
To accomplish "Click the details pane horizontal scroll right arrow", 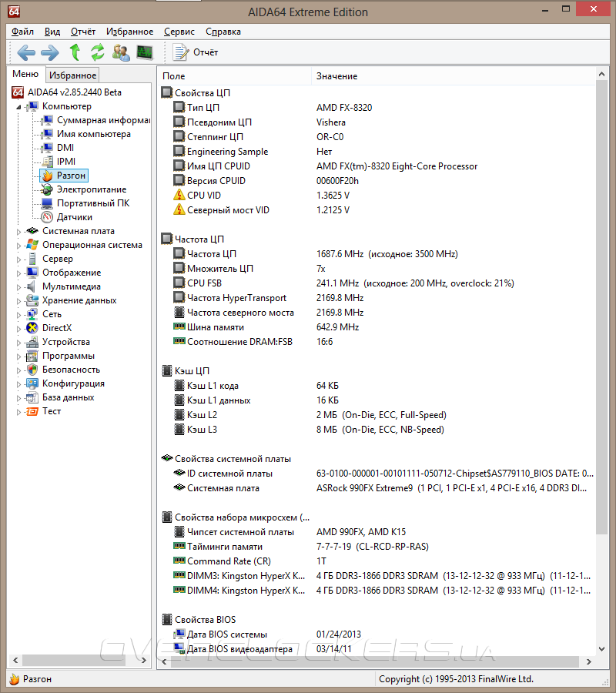I will point(588,661).
